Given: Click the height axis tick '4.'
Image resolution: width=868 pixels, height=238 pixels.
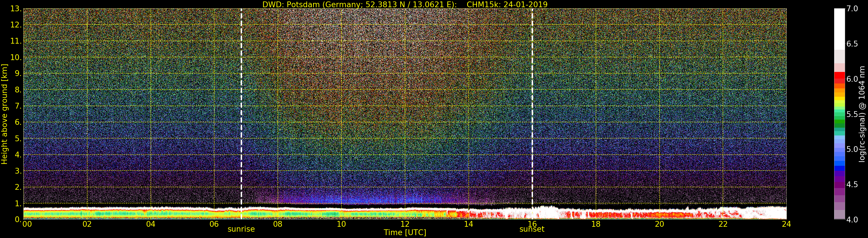Looking at the screenshot, I should [18, 155].
